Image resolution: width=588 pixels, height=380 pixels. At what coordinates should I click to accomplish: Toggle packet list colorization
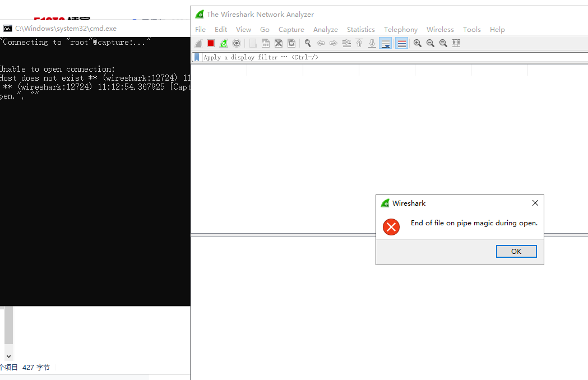[x=402, y=44]
